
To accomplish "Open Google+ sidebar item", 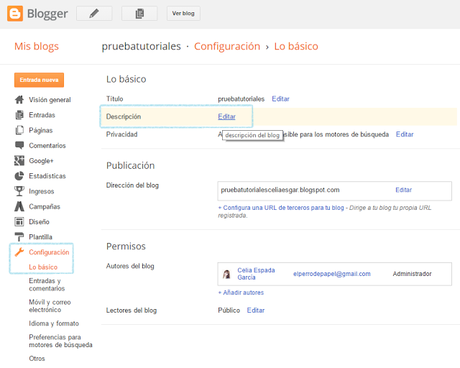I will (41, 161).
